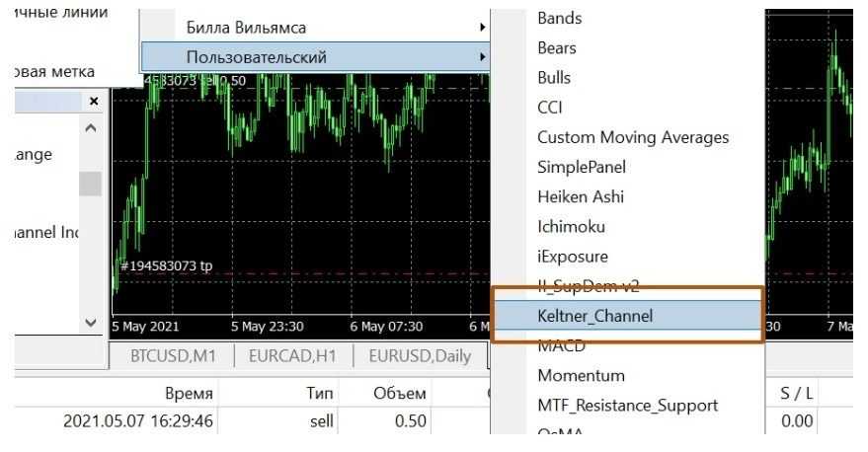This screenshot has width=868, height=452.
Task: Add the CCI indicator
Action: click(x=549, y=108)
